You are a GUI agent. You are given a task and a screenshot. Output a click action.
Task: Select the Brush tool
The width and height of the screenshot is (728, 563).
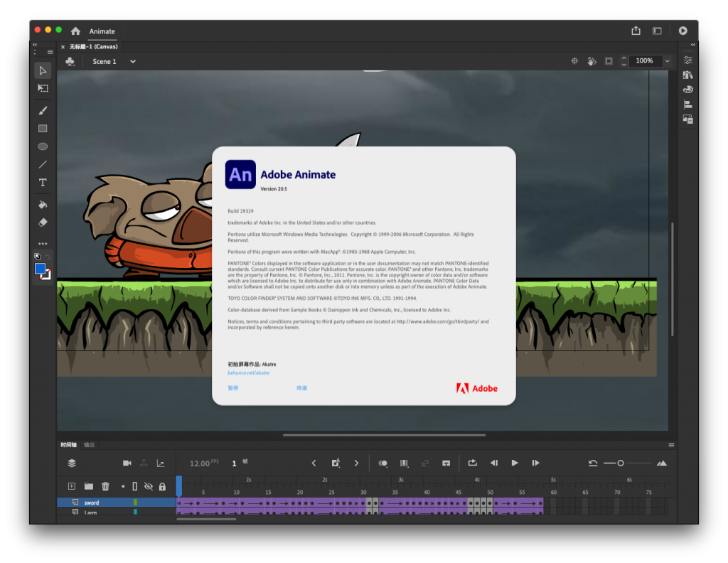coord(43,110)
